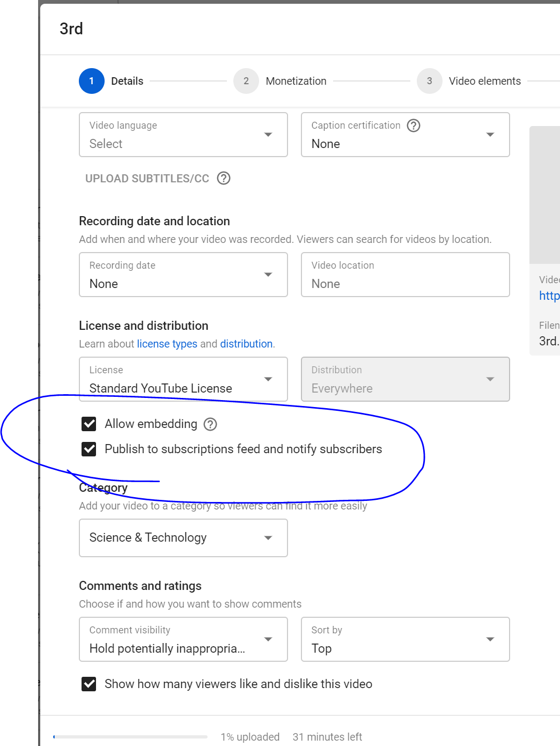Go to the Monetization step label

tap(296, 81)
